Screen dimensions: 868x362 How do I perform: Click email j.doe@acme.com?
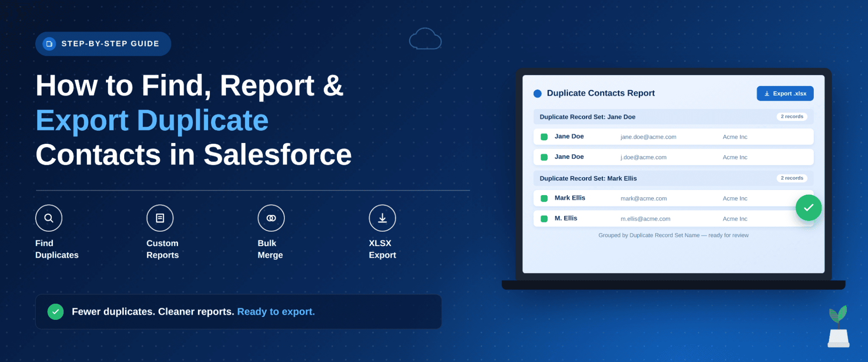pos(644,157)
